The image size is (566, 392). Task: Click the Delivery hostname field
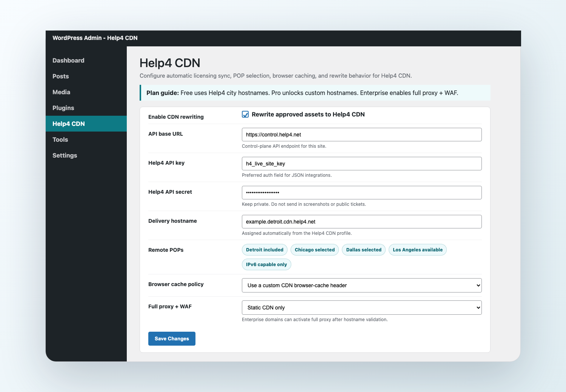pyautogui.click(x=361, y=222)
